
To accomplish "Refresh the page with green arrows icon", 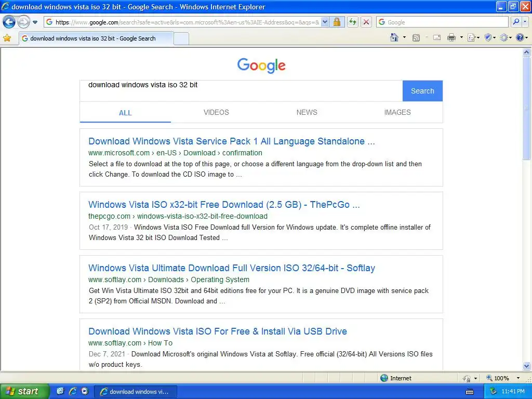I will tap(353, 22).
